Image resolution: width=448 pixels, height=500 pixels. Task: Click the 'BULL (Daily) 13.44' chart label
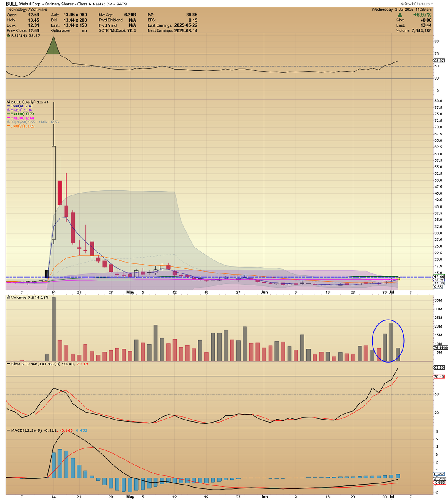coord(30,102)
